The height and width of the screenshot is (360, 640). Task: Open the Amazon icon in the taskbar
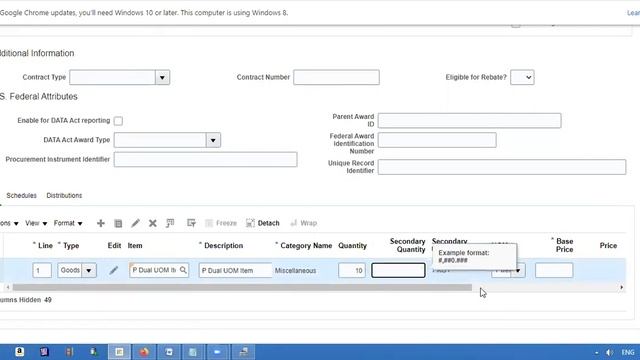pos(19,352)
